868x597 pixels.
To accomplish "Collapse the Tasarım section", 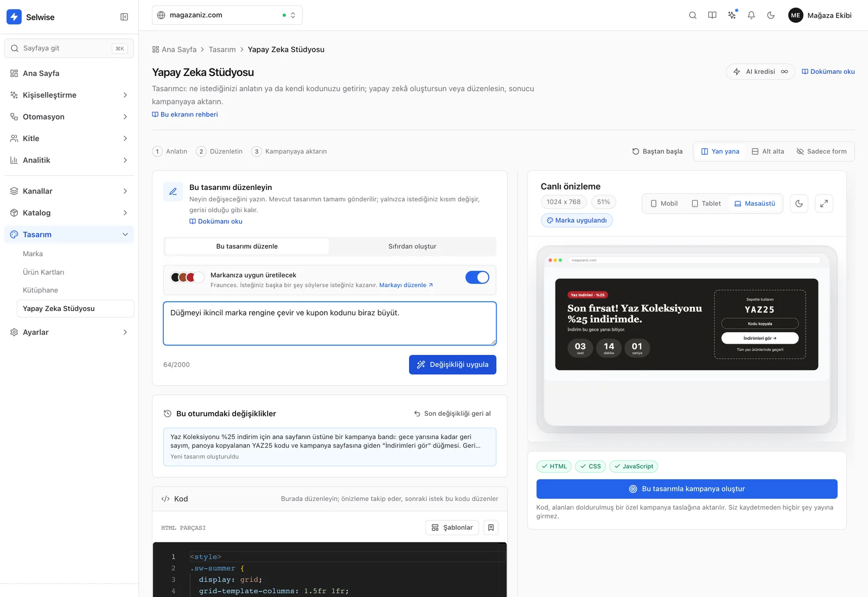I will [x=69, y=234].
